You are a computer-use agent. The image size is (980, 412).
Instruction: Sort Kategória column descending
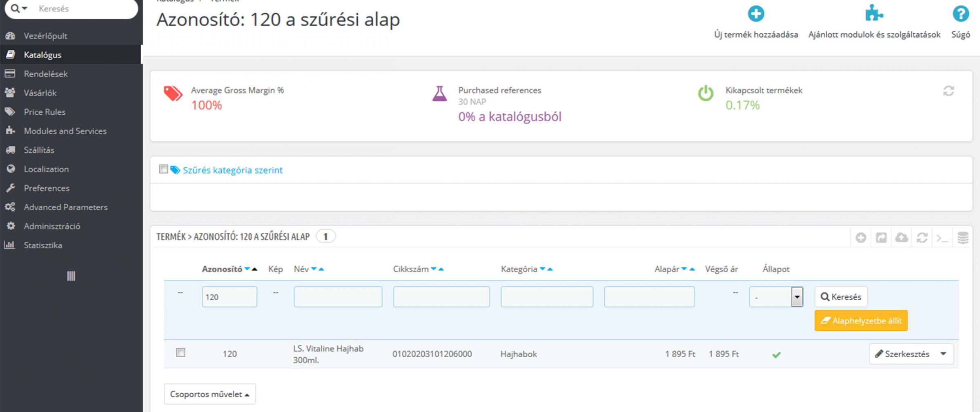tap(542, 269)
